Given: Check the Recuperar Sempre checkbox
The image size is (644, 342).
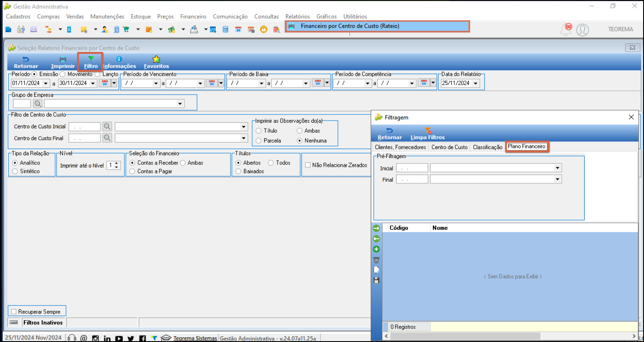Looking at the screenshot, I should [14, 312].
